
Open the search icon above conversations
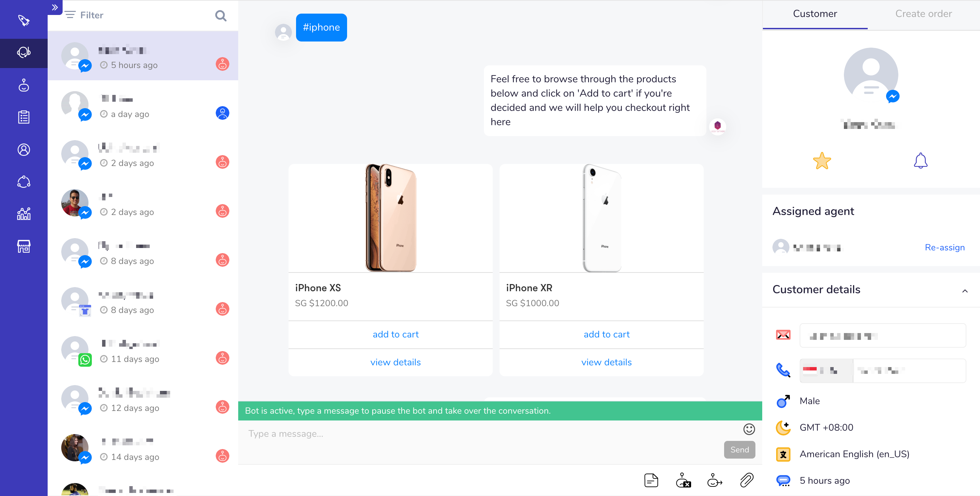[x=220, y=16]
